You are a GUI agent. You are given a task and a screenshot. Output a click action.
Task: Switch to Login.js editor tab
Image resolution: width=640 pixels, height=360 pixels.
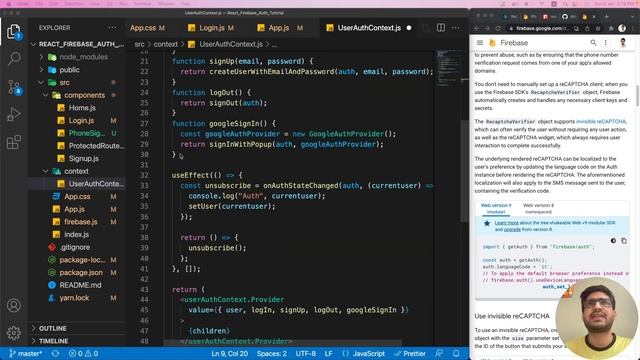[211, 28]
